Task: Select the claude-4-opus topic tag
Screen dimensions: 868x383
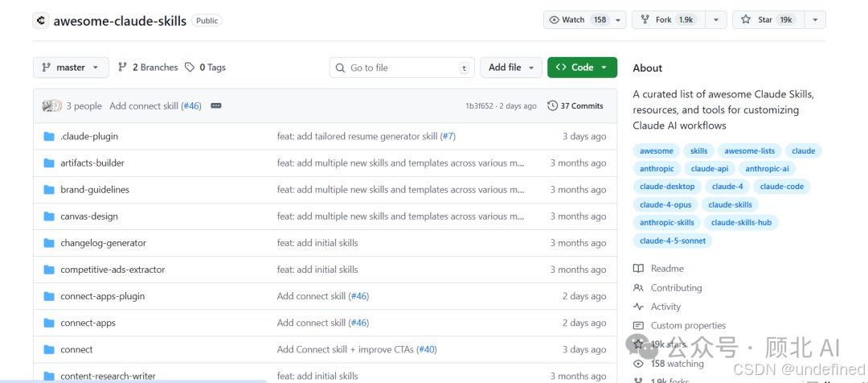Action: tap(665, 204)
